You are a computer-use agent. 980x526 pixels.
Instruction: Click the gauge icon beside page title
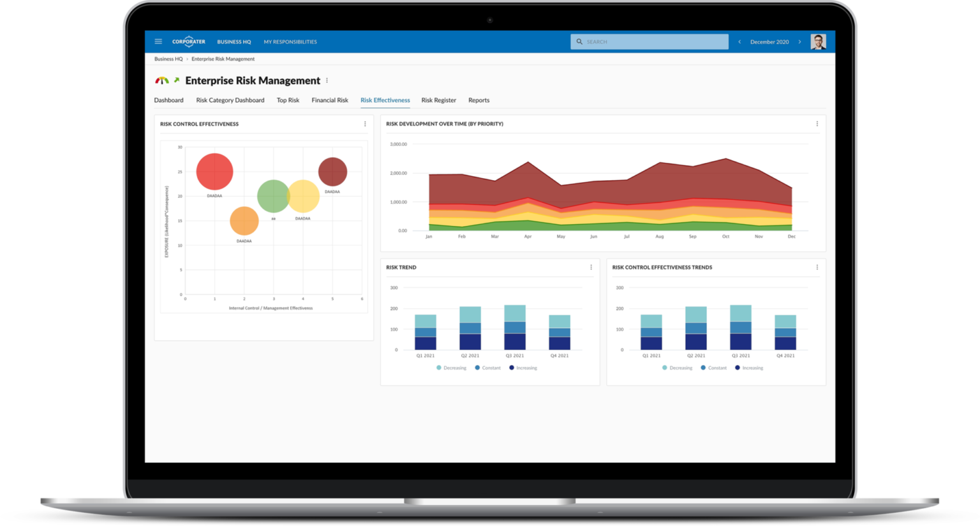point(162,80)
